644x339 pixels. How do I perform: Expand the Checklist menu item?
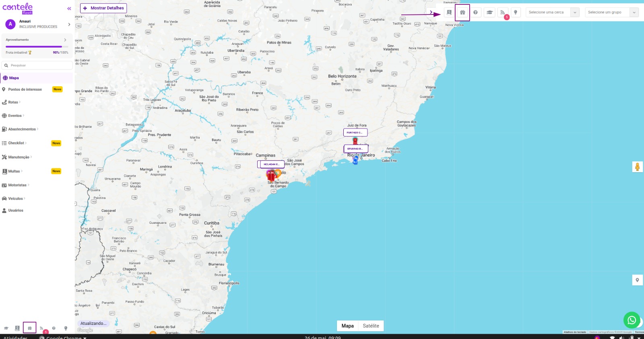coord(14,143)
